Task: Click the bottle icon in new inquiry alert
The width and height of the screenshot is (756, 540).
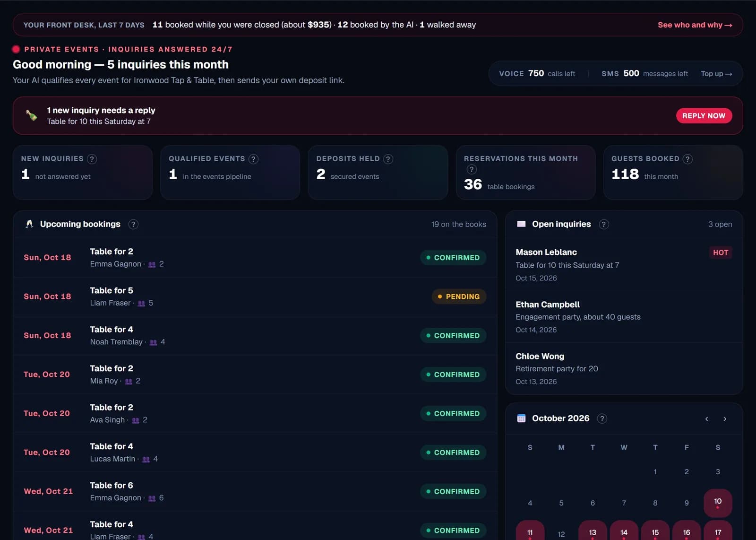Action: click(32, 115)
